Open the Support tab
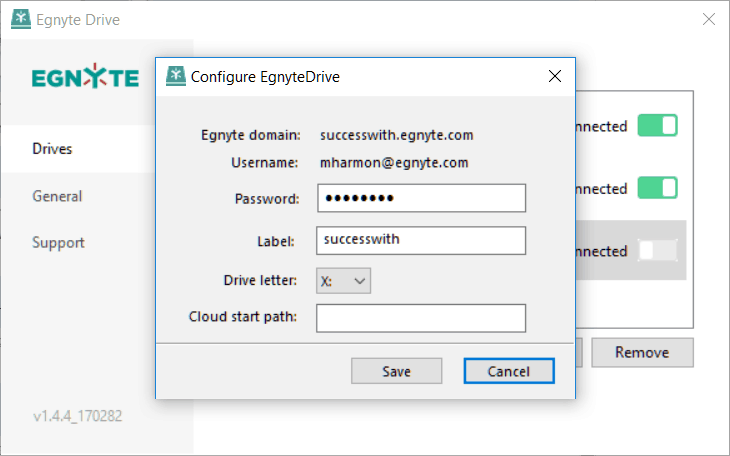The image size is (730, 456). (58, 243)
